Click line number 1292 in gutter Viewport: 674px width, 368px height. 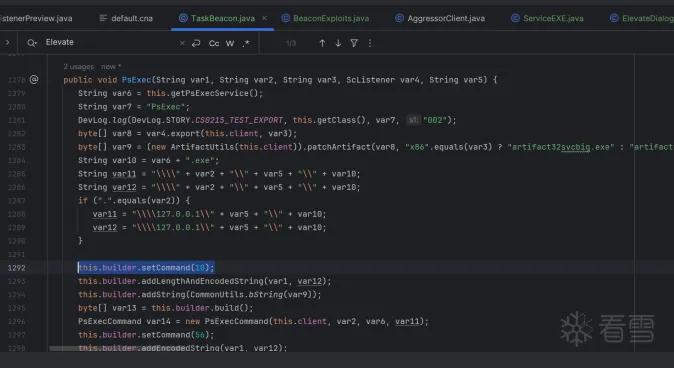(16, 268)
